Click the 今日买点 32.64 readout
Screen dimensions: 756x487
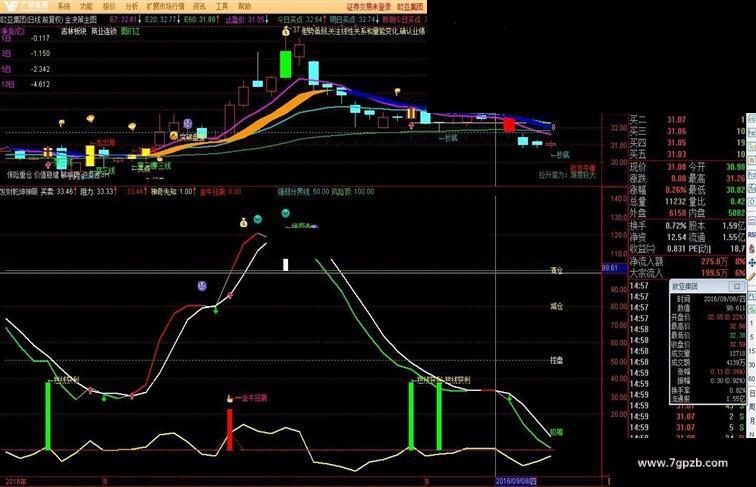tap(300, 20)
